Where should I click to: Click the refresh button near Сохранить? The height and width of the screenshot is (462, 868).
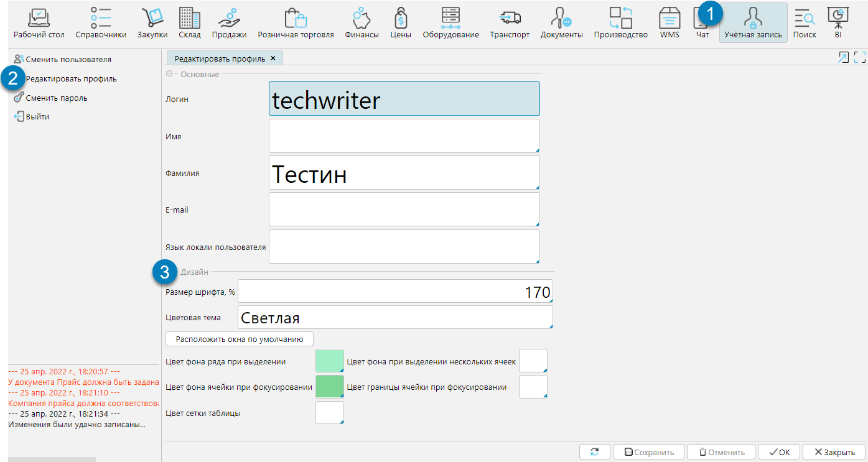(x=594, y=452)
